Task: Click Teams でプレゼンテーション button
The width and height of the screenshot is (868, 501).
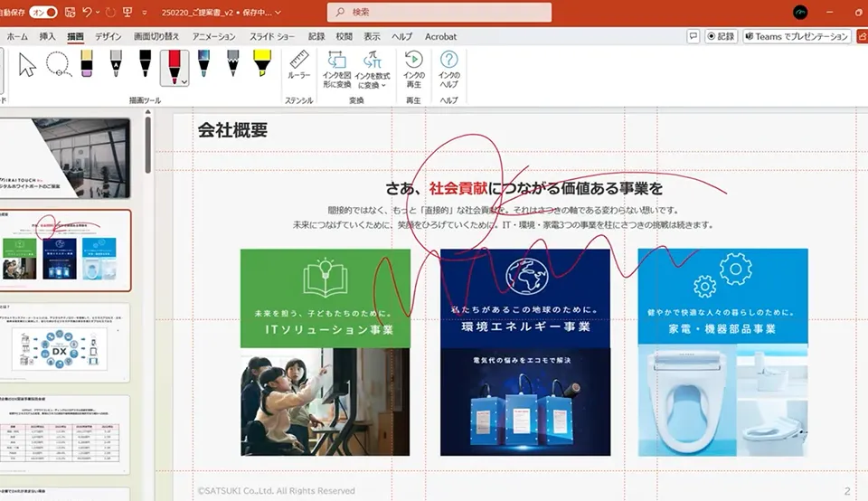Action: coord(797,36)
